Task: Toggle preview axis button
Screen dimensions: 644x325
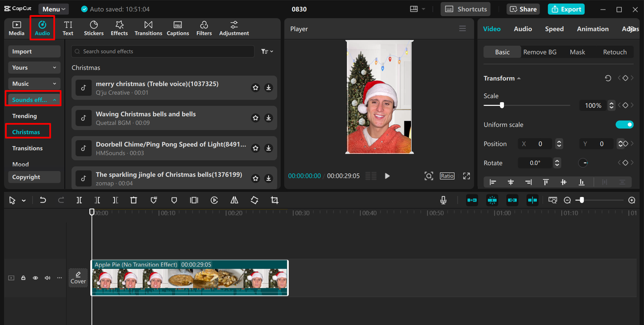Action: [x=532, y=200]
